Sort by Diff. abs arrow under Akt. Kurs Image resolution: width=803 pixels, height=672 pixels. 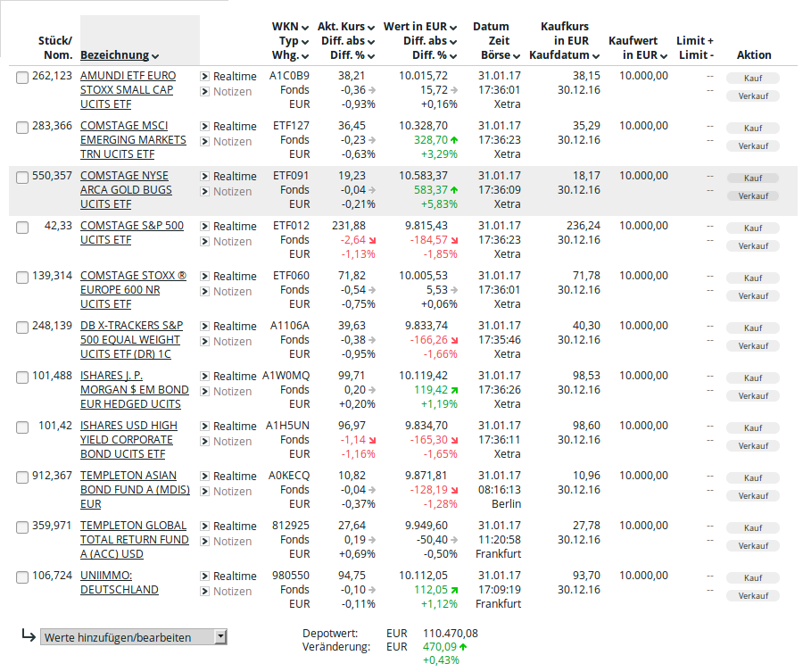pyautogui.click(x=371, y=42)
